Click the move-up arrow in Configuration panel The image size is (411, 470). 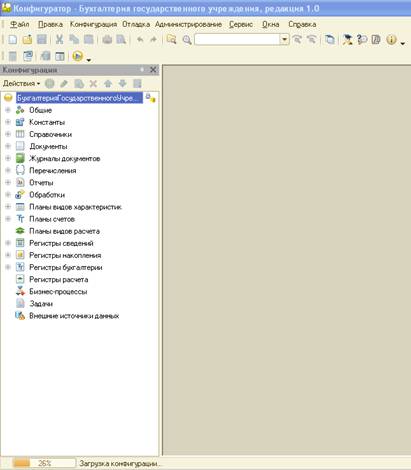tap(108, 83)
